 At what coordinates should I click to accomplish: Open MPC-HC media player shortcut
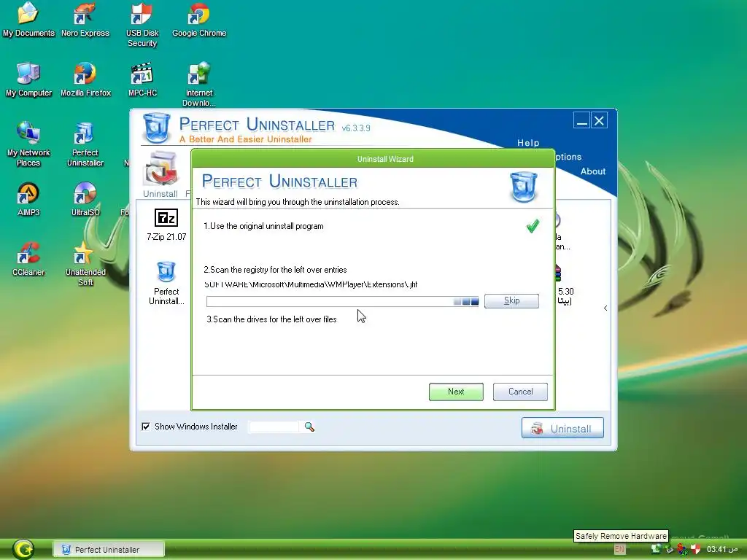click(142, 79)
